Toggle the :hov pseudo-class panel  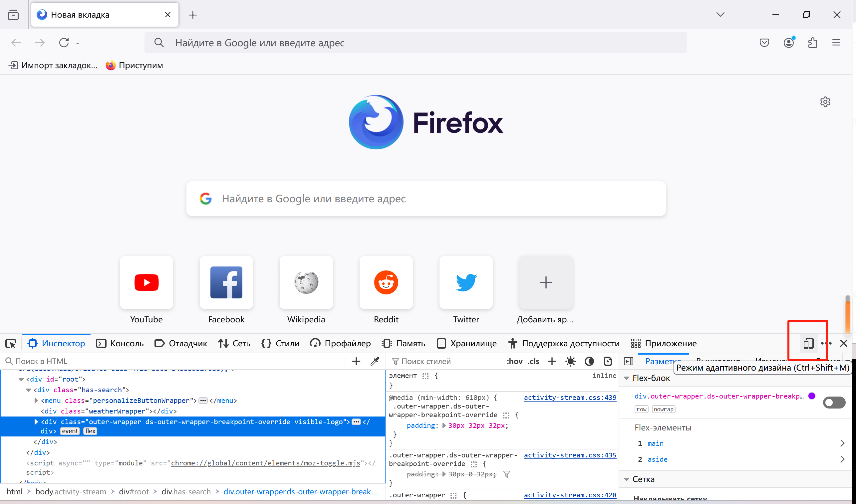coord(514,361)
